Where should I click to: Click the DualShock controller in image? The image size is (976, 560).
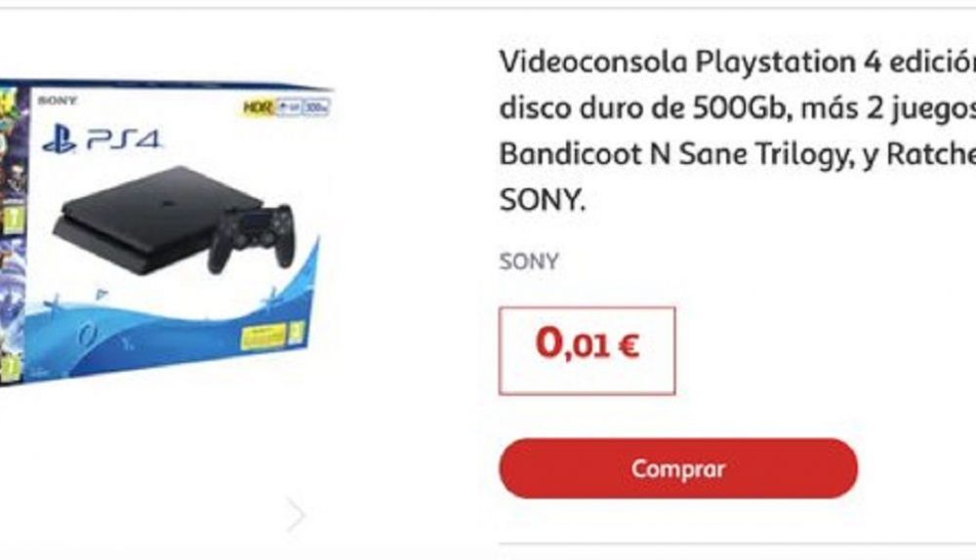click(252, 238)
